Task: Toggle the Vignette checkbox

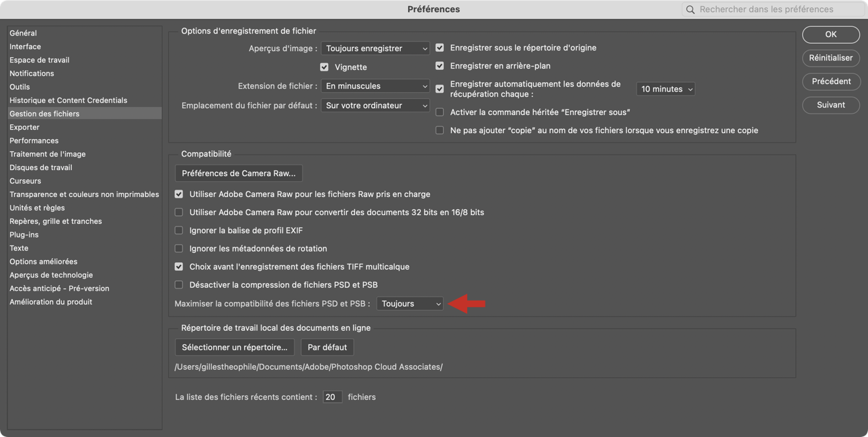Action: click(x=324, y=67)
